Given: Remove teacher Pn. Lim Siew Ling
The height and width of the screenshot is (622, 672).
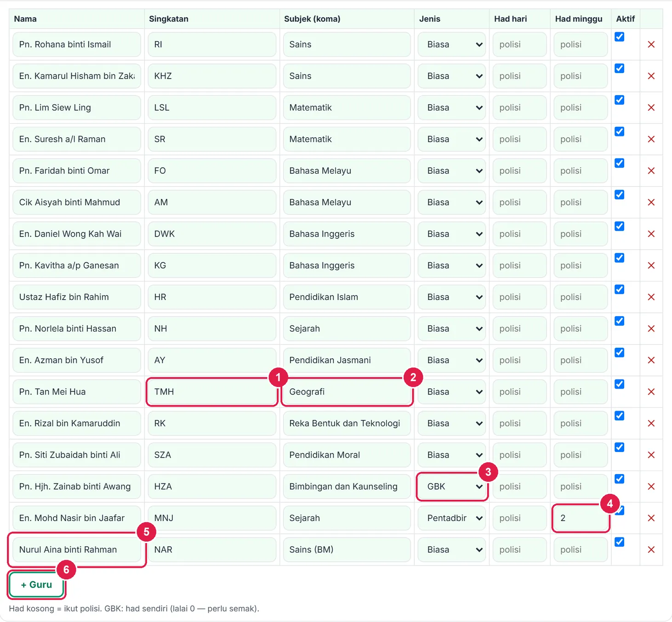Looking at the screenshot, I should [x=651, y=107].
